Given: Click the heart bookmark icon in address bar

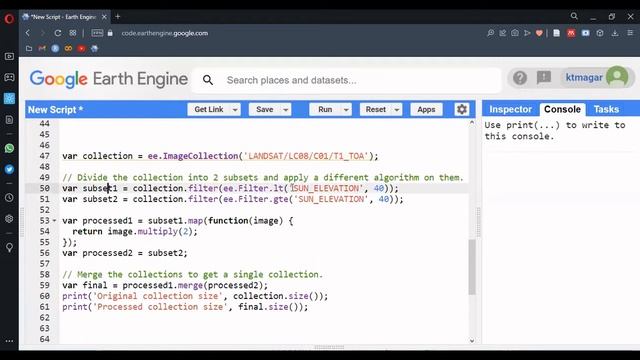Looking at the screenshot, I should click(539, 33).
